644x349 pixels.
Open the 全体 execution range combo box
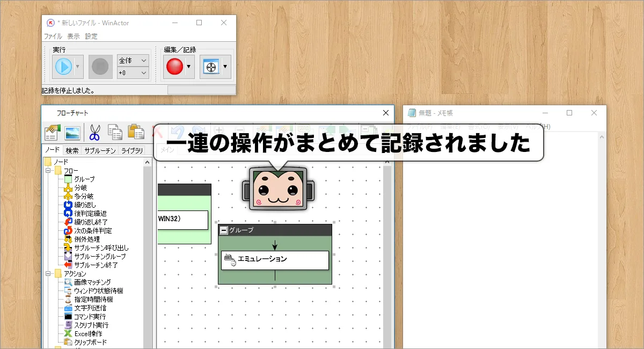[x=133, y=61]
